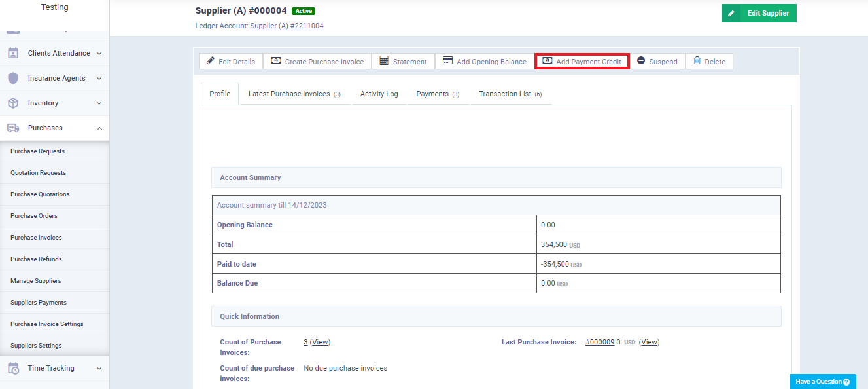Click the Opening Balance value 0.00

(x=548, y=225)
